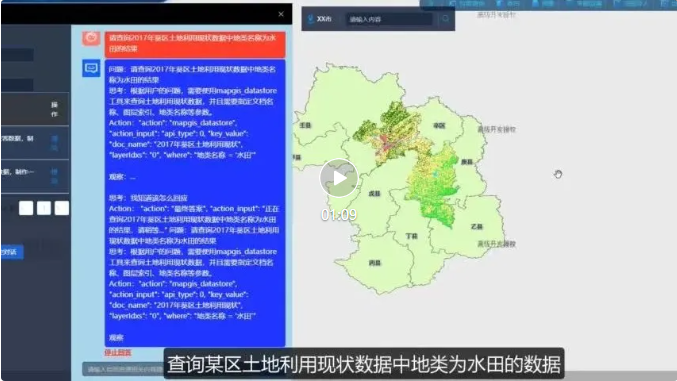
Task: Click the red user avatar icon in chat
Action: pyautogui.click(x=91, y=38)
